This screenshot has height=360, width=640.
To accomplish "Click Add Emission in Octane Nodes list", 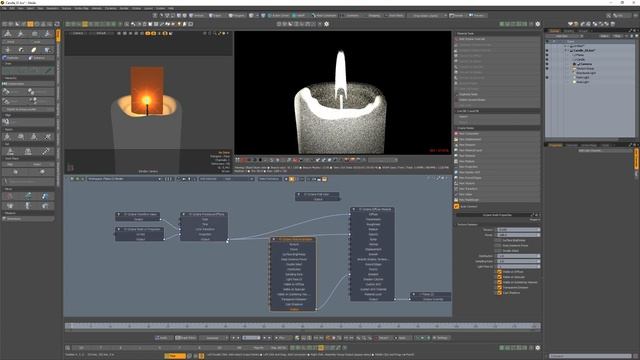I will point(498,145).
